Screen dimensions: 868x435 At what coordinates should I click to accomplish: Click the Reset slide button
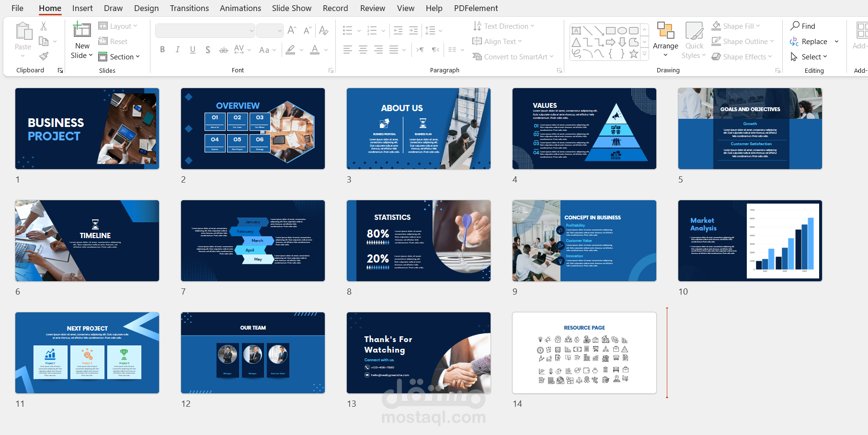[x=113, y=41]
